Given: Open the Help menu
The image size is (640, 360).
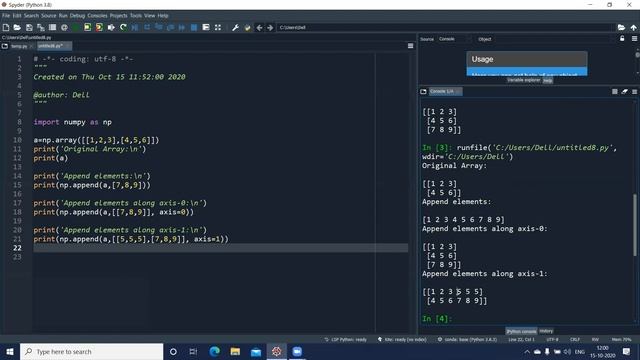Looking at the screenshot, I should coord(163,16).
